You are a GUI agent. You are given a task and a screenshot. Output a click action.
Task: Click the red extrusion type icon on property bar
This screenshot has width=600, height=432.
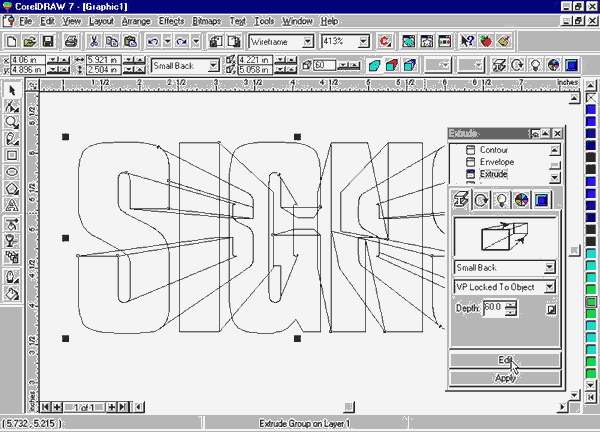pos(392,65)
